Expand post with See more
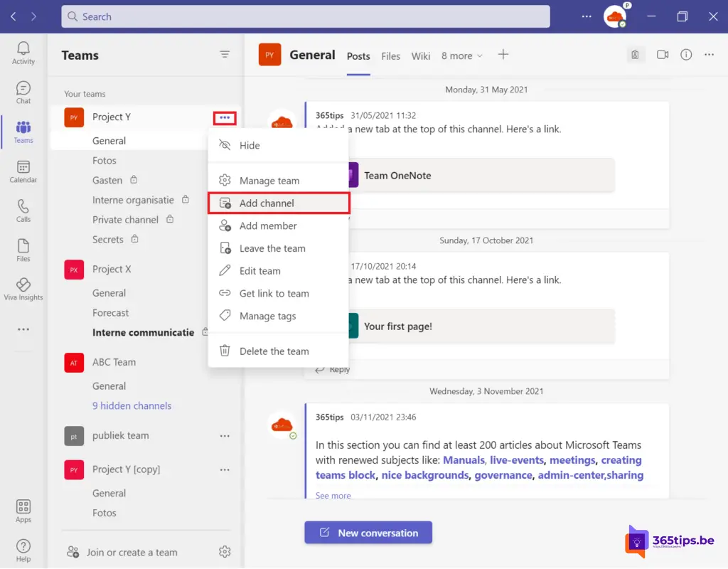728x569 pixels. (333, 496)
